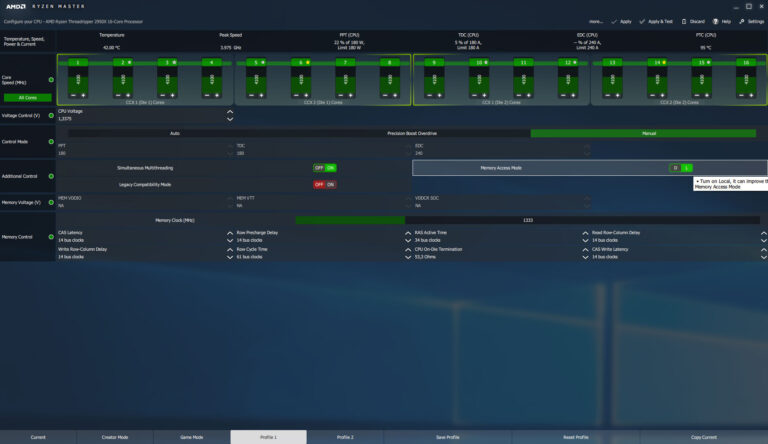Image resolution: width=768 pixels, height=444 pixels.
Task: Switch to the Profile 2 tab
Action: [345, 437]
